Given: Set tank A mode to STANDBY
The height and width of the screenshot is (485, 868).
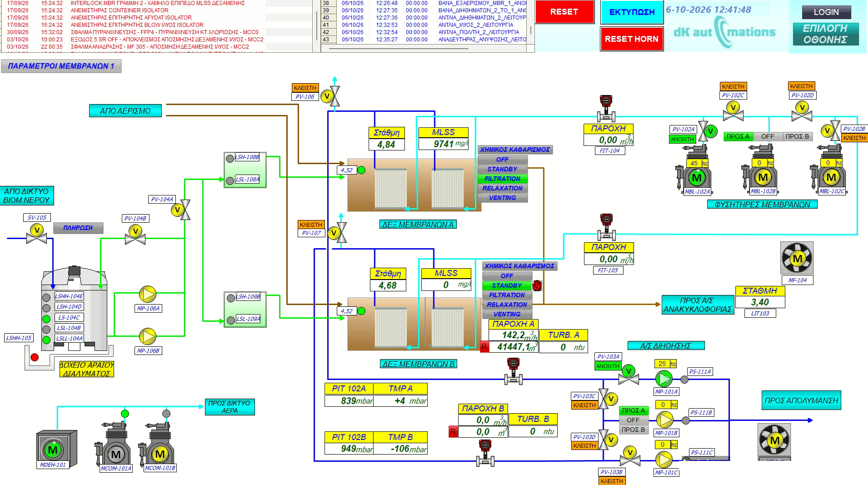Looking at the screenshot, I should (x=503, y=169).
